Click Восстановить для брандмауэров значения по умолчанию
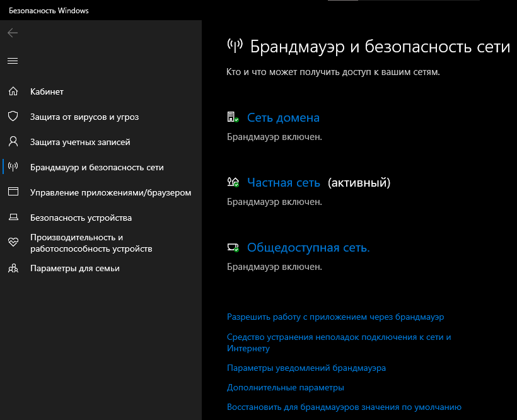The height and width of the screenshot is (420, 517). click(344, 407)
